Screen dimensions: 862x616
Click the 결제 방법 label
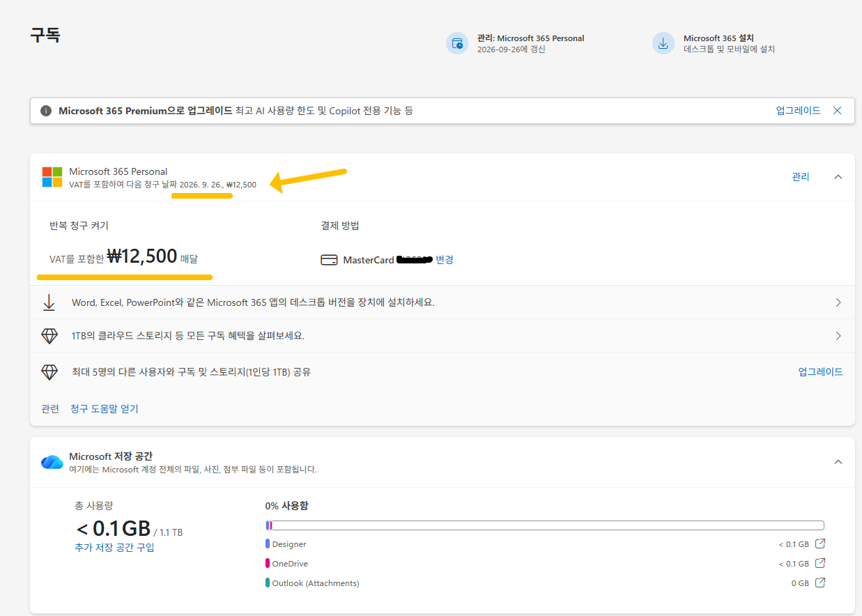[x=340, y=226]
